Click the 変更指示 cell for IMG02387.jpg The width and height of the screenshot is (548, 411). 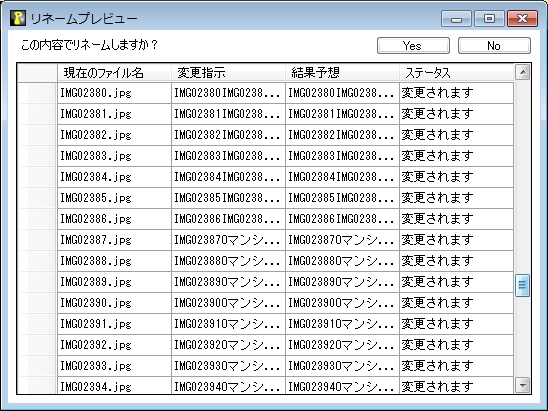(229, 240)
